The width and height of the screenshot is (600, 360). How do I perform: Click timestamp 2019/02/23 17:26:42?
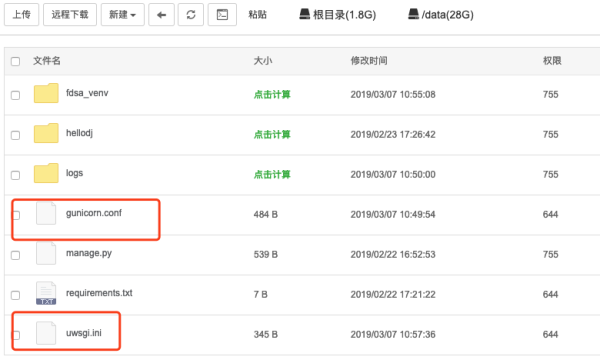pos(393,135)
